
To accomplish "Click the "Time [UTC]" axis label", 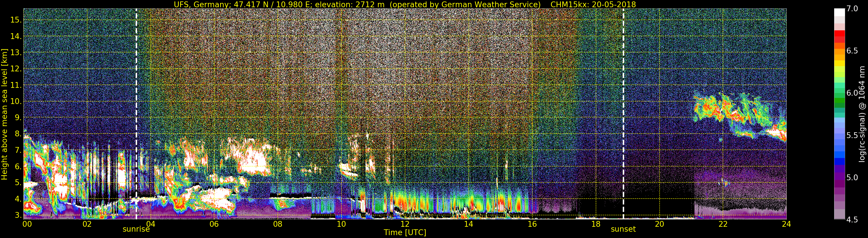I will tap(405, 232).
